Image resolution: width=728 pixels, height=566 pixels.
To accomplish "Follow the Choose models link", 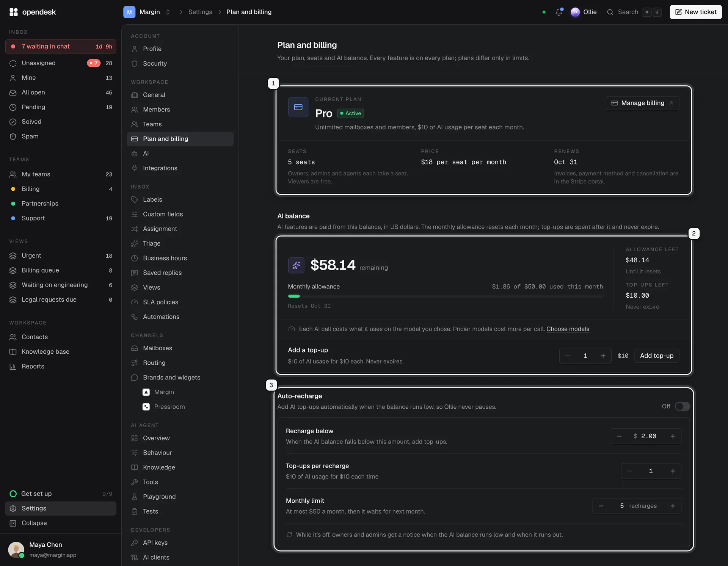I will (x=568, y=329).
